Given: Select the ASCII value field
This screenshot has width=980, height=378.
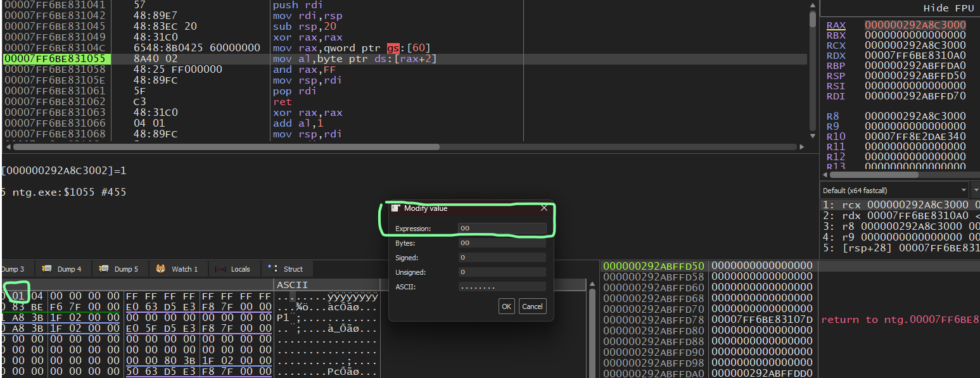Looking at the screenshot, I should [x=502, y=287].
